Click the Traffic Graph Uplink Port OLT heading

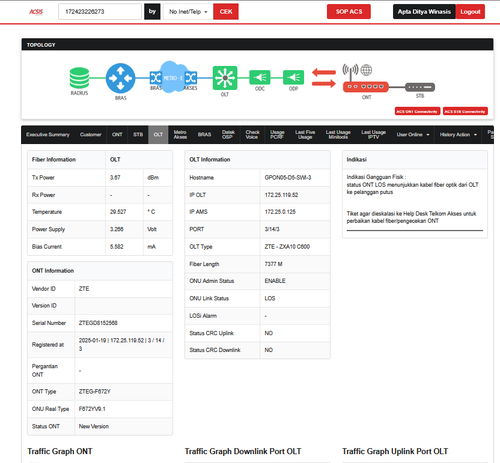tap(395, 451)
